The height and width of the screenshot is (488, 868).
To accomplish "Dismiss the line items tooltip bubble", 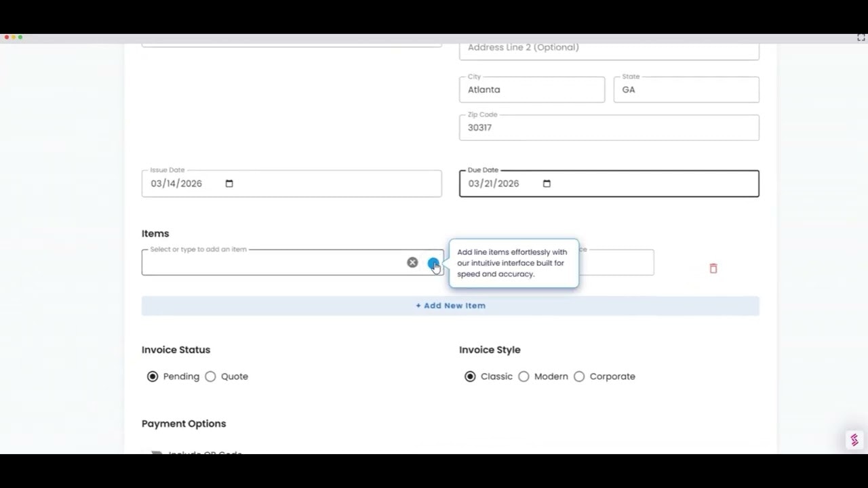I will coord(513,263).
